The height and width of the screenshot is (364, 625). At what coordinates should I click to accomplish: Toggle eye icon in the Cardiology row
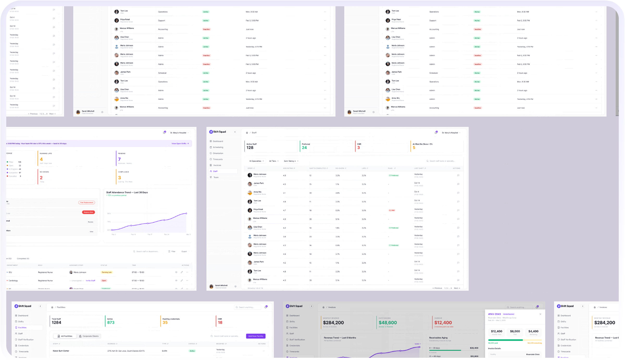point(176,281)
